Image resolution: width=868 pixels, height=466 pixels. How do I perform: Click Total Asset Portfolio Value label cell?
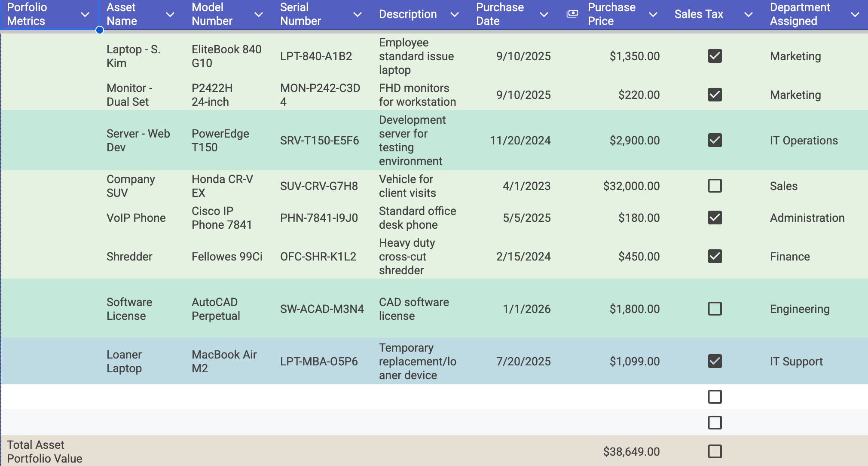pos(45,451)
